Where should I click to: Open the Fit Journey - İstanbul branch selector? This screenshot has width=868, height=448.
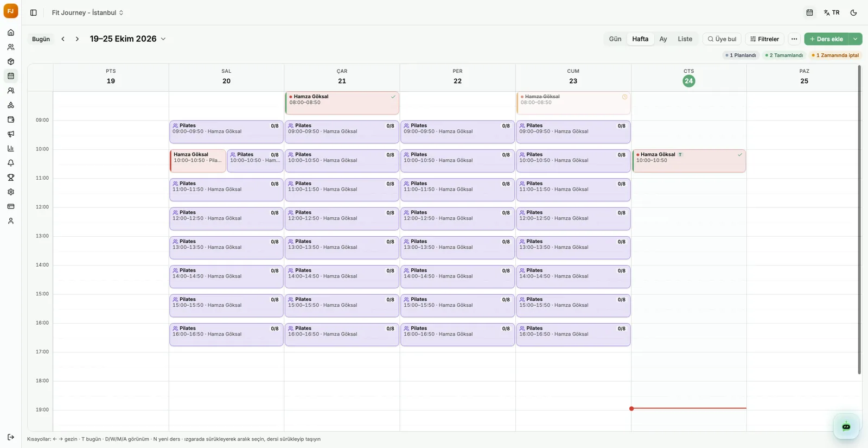88,12
